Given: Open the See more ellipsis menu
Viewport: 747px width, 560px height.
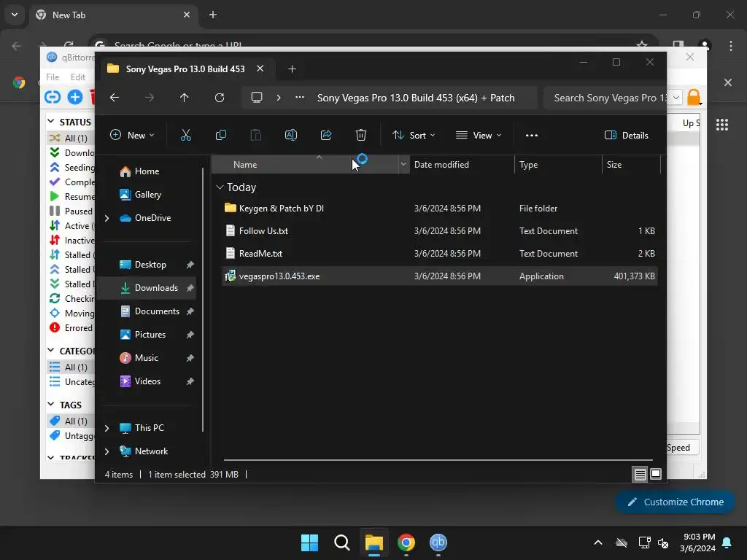Looking at the screenshot, I should click(x=532, y=135).
